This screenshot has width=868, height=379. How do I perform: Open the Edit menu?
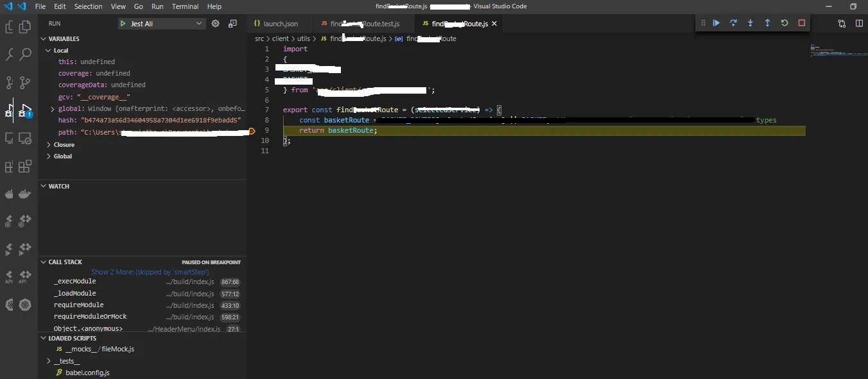(60, 6)
